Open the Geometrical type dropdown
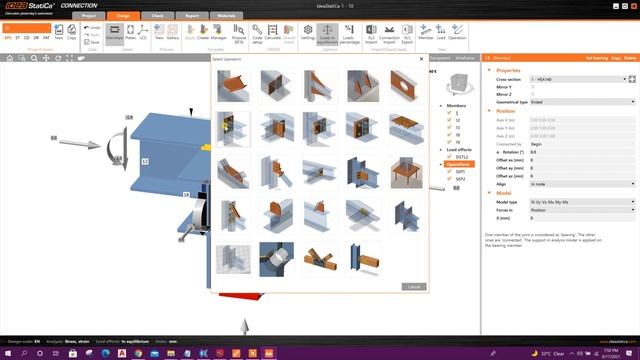640x360 pixels. [582, 102]
